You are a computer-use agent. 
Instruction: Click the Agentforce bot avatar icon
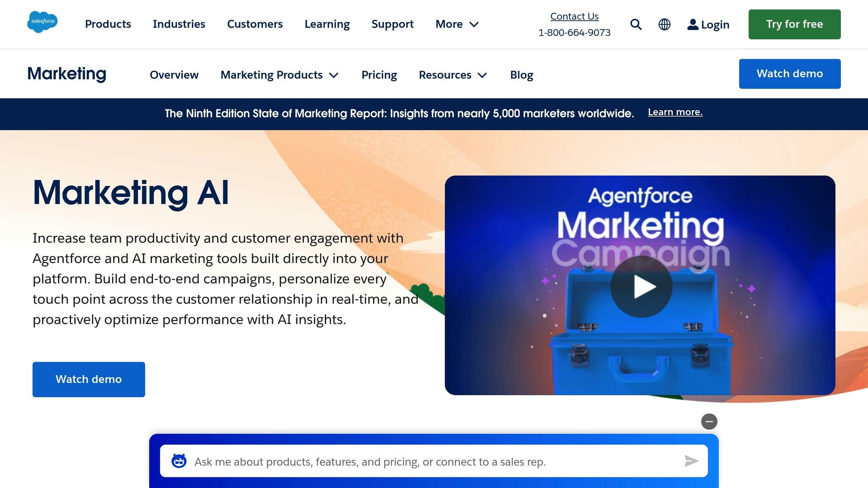179,461
